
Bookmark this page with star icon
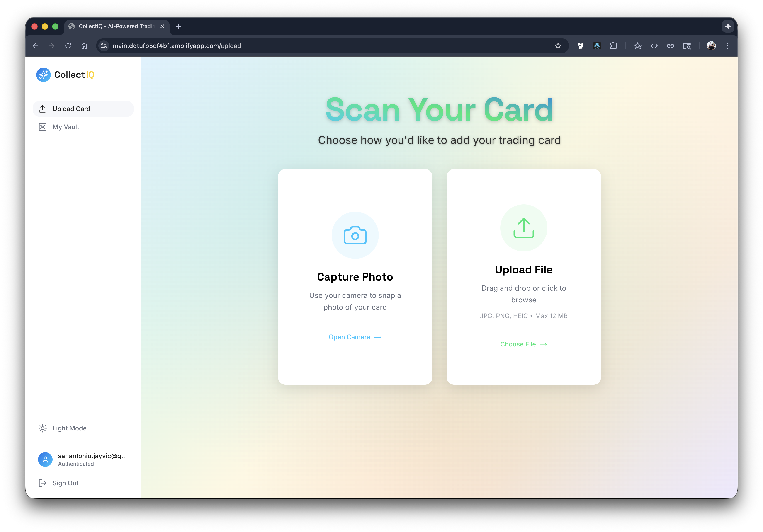(x=558, y=46)
